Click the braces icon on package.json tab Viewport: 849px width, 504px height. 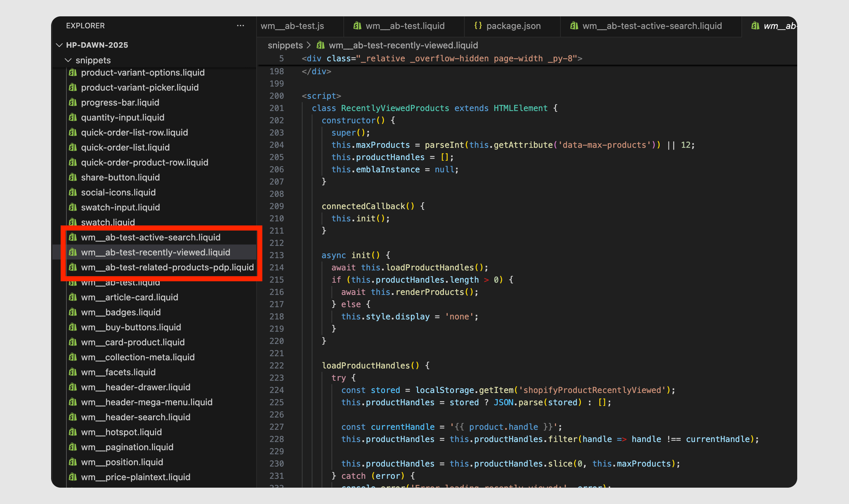click(478, 26)
